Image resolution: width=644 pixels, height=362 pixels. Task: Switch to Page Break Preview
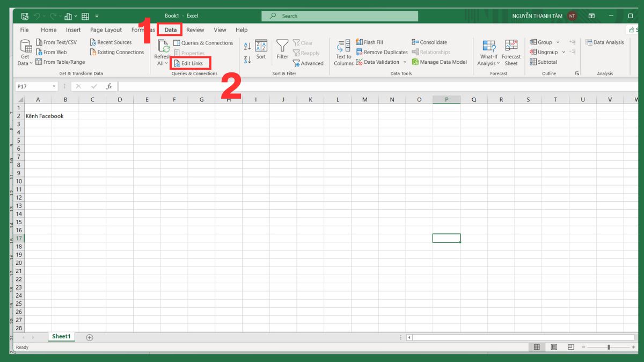pyautogui.click(x=571, y=348)
